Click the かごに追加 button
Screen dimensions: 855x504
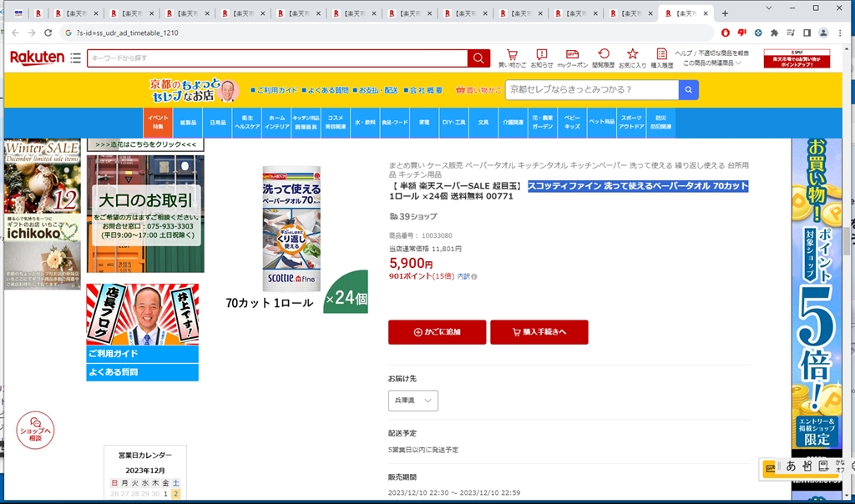click(437, 332)
